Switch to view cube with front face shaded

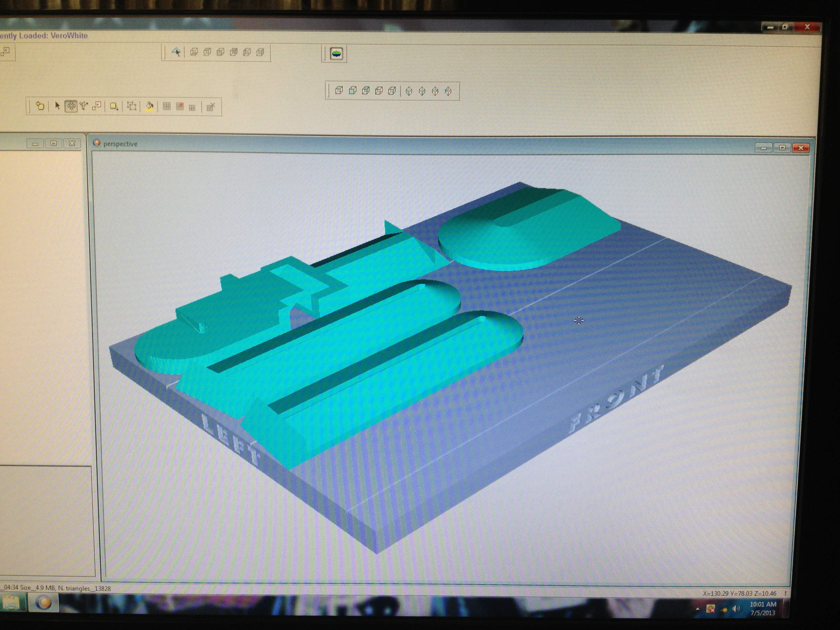(x=353, y=90)
